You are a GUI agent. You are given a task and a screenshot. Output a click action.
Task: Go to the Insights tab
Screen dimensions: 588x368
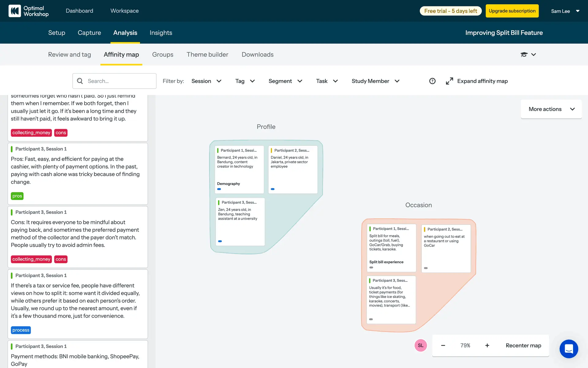tap(161, 33)
